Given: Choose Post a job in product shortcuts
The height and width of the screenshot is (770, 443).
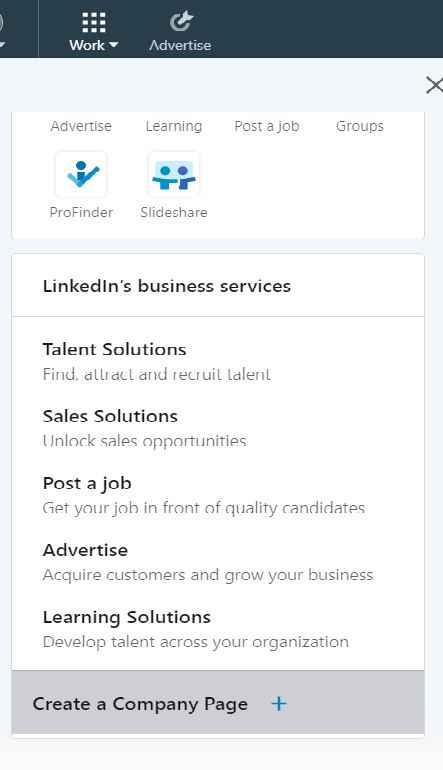Looking at the screenshot, I should point(267,126).
